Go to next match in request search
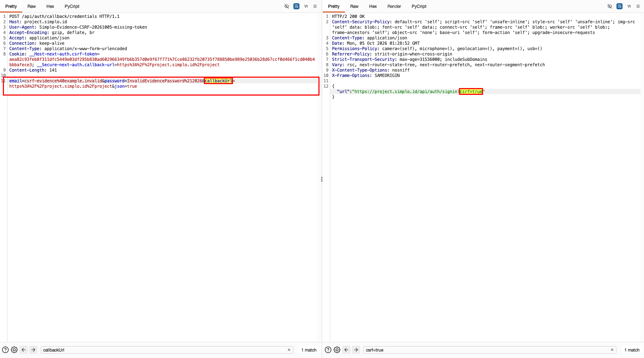644x358 pixels. pyautogui.click(x=33, y=350)
